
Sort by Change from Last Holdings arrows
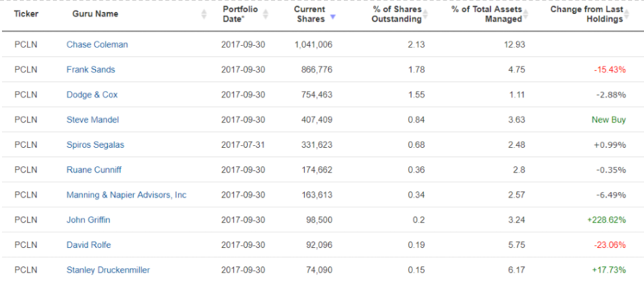click(x=627, y=14)
